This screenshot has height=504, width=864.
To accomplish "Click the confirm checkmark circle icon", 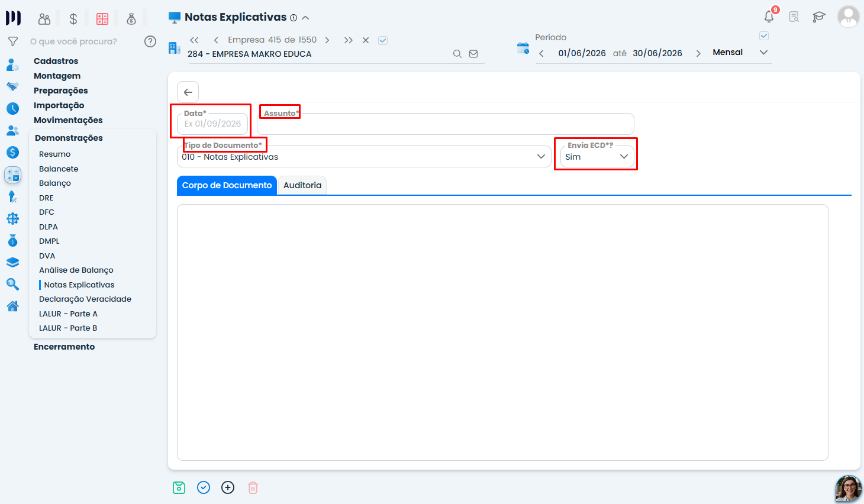I will click(204, 487).
